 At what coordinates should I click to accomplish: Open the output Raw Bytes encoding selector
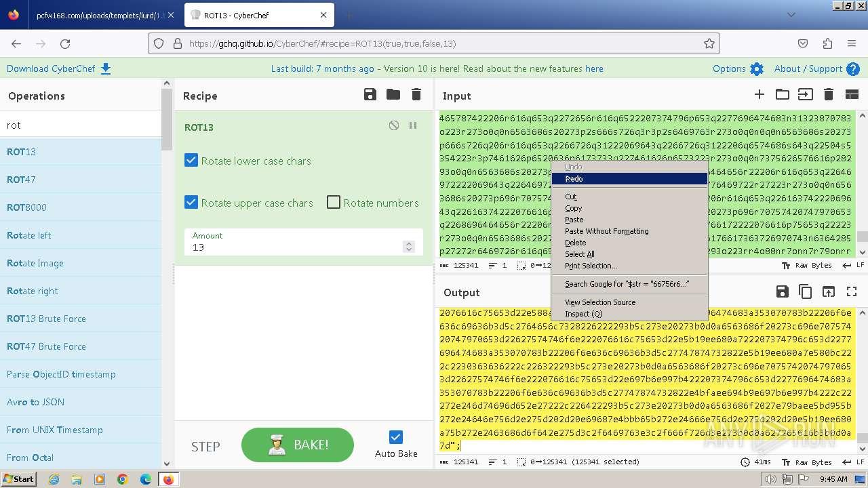click(807, 462)
